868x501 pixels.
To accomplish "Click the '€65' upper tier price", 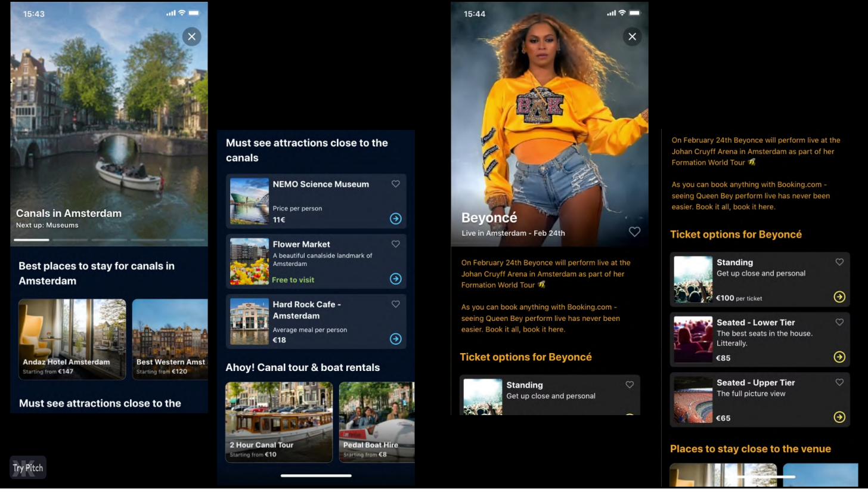I will coord(723,418).
